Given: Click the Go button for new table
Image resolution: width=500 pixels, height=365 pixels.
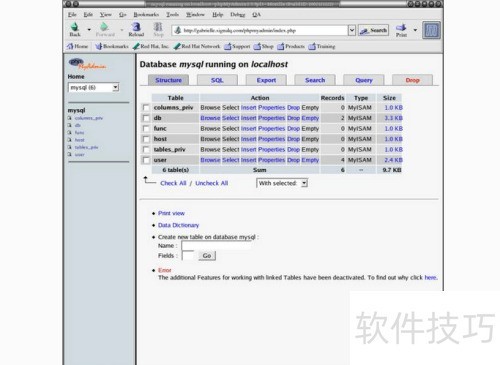Looking at the screenshot, I should (x=207, y=256).
